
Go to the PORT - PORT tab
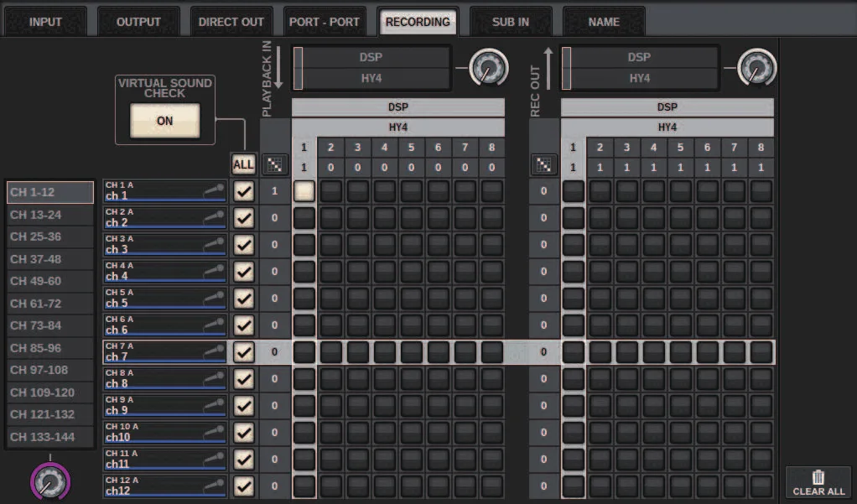point(325,22)
